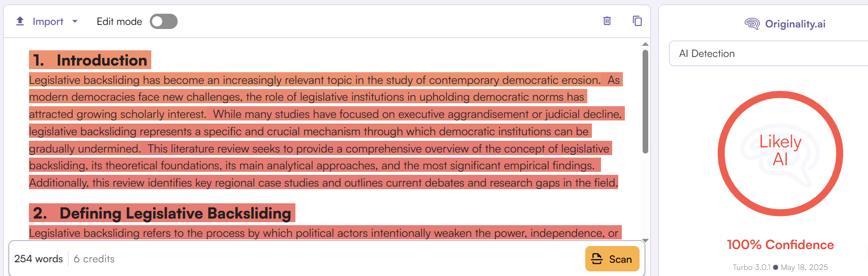Screen dimensions: 868x276
Task: Click the Originality.ai brain logo icon
Action: point(752,24)
